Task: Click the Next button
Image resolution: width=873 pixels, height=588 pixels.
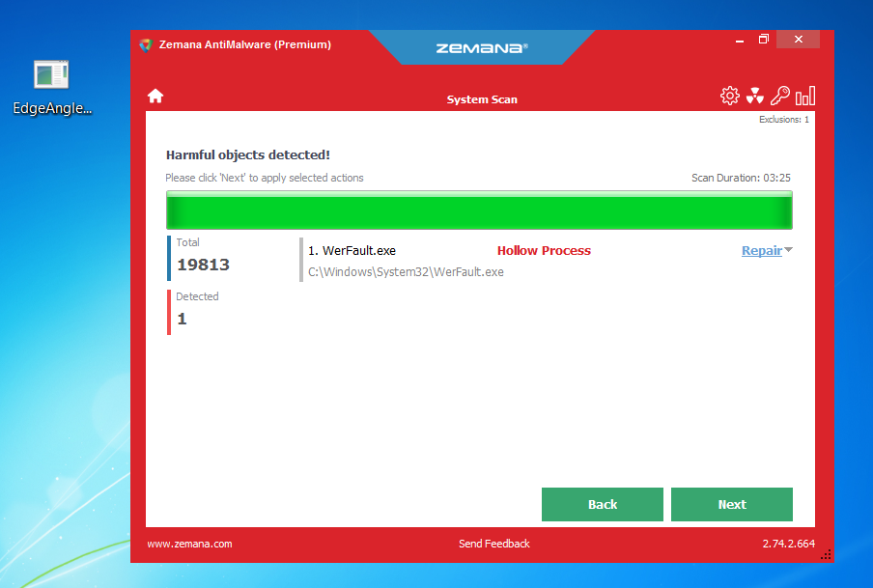Action: (x=732, y=504)
